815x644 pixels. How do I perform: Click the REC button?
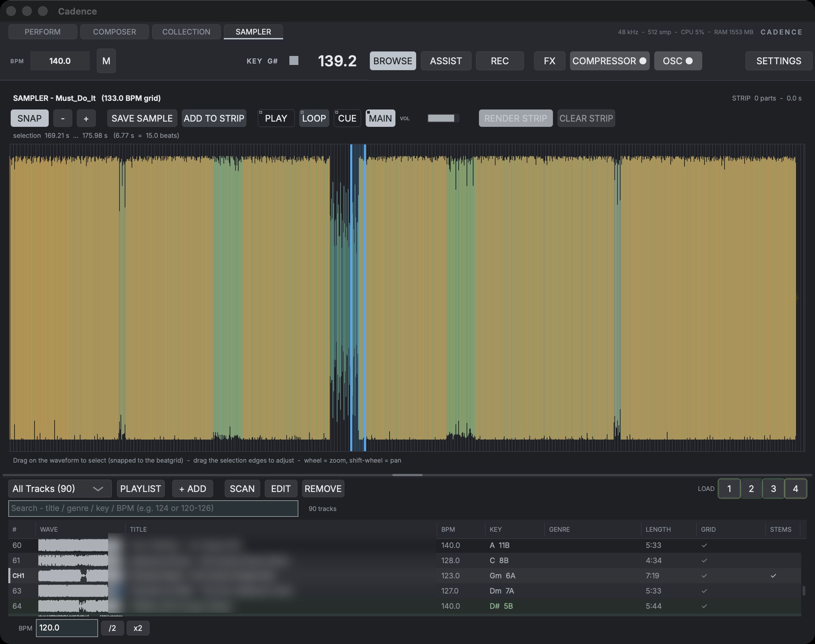point(500,61)
